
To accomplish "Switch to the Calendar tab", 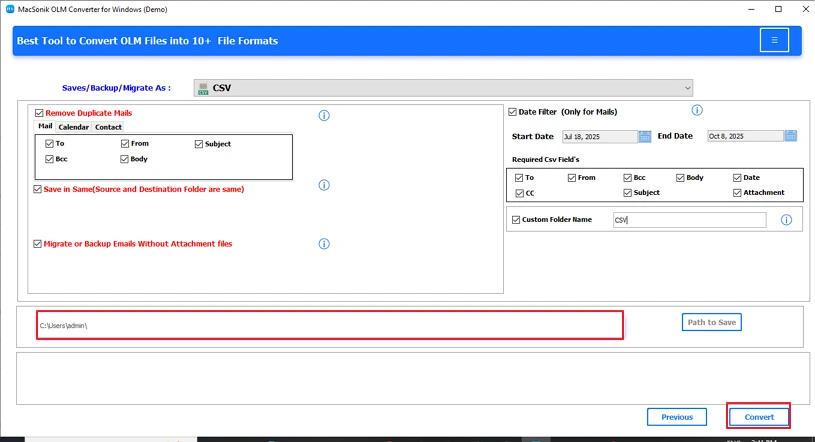I will (73, 127).
